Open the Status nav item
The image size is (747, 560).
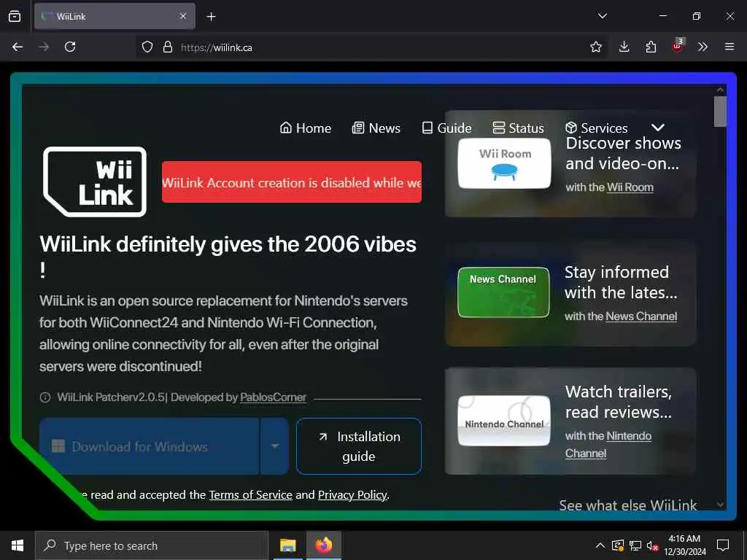click(x=518, y=128)
